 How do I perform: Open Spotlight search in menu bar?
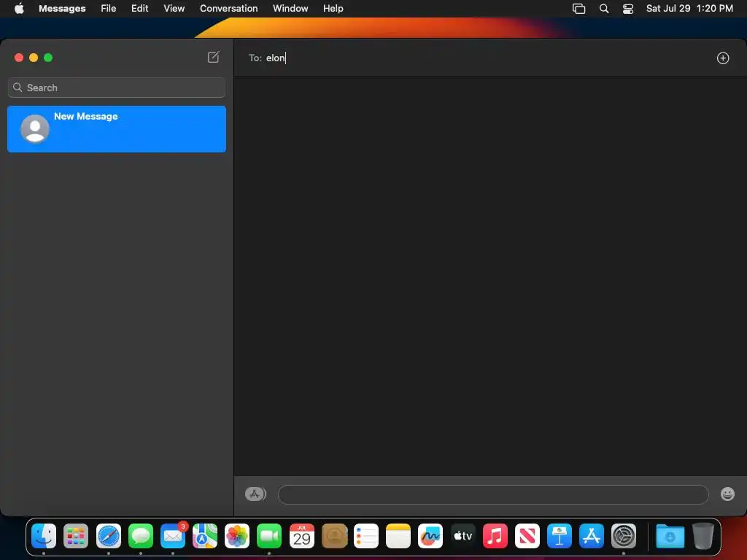pos(603,9)
